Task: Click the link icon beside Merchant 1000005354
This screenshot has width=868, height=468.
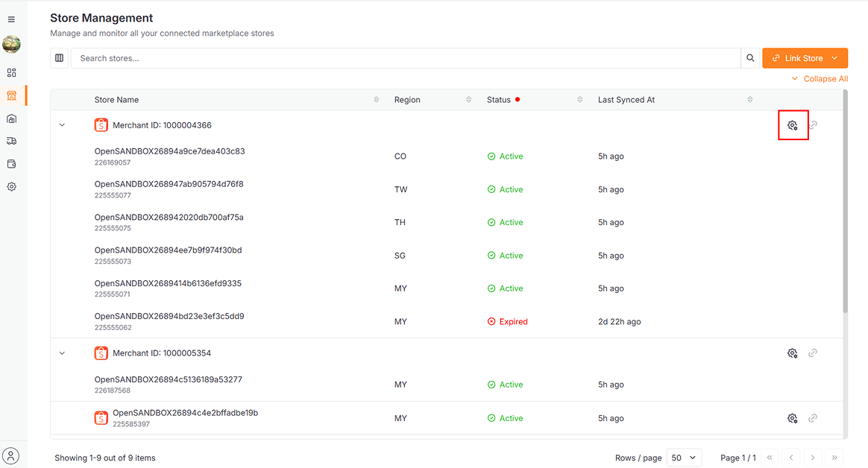Action: tap(812, 352)
